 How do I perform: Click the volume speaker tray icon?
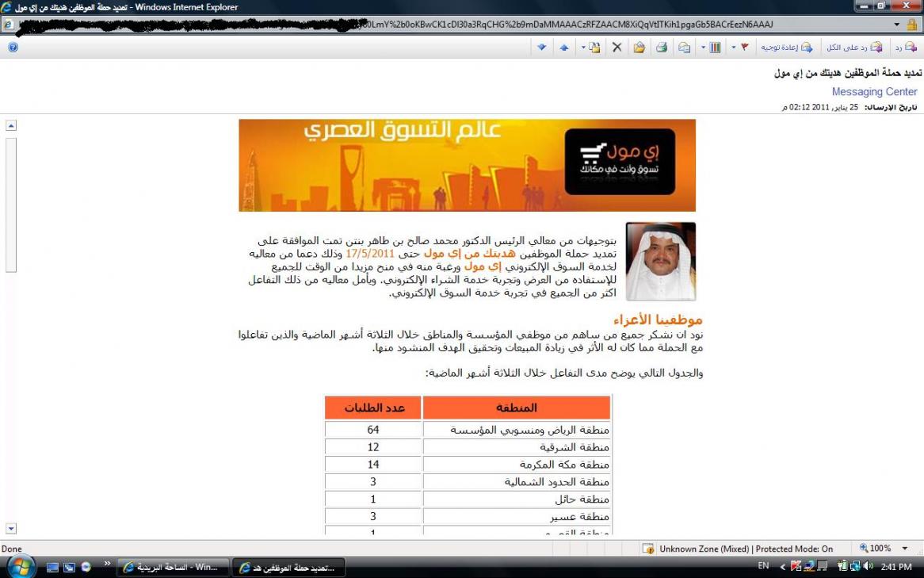click(x=869, y=567)
